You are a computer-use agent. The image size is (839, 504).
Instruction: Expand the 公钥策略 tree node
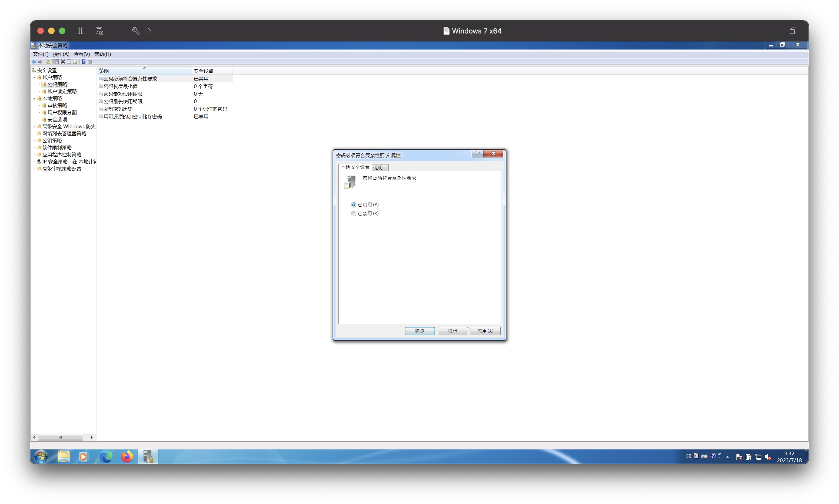click(x=34, y=141)
